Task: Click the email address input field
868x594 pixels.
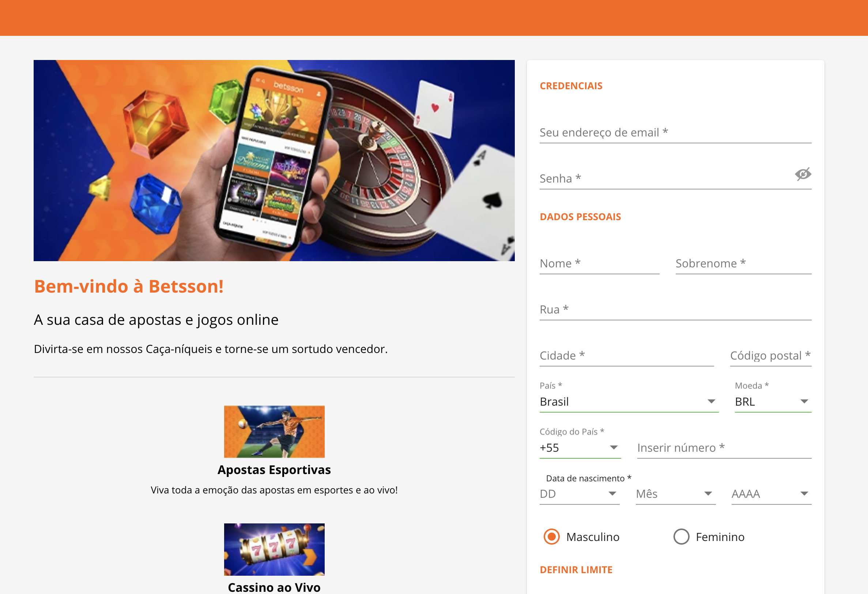Action: click(x=675, y=133)
